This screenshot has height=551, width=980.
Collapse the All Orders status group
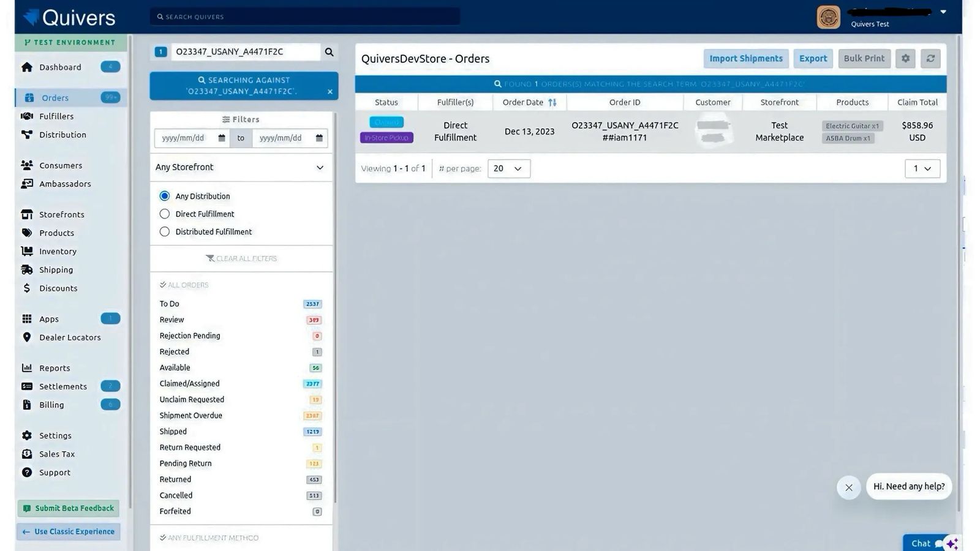pyautogui.click(x=184, y=285)
